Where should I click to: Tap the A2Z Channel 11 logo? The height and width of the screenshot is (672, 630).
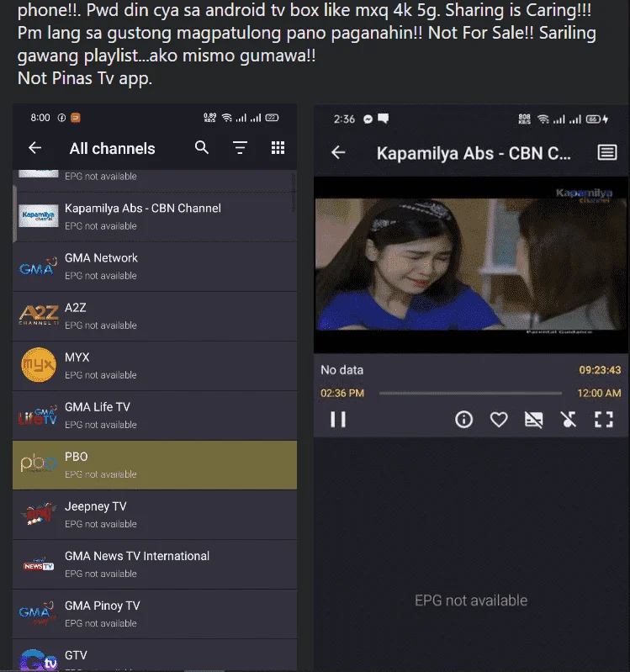point(39,315)
